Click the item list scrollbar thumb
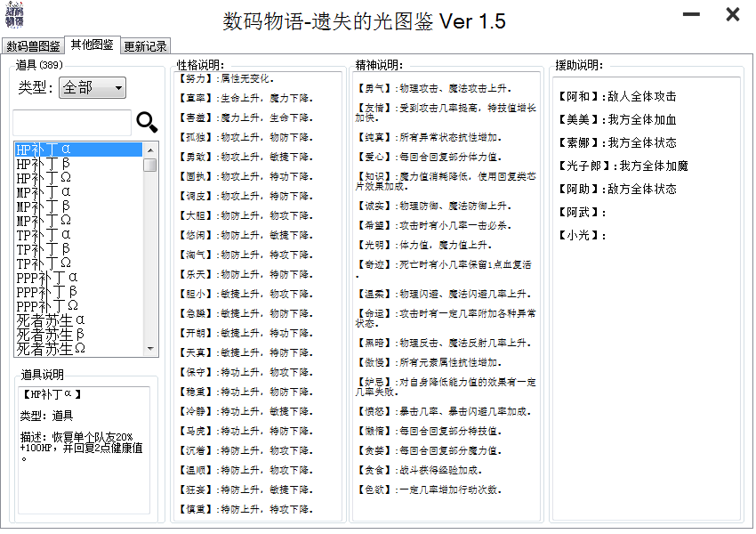756x534 pixels. [150, 165]
